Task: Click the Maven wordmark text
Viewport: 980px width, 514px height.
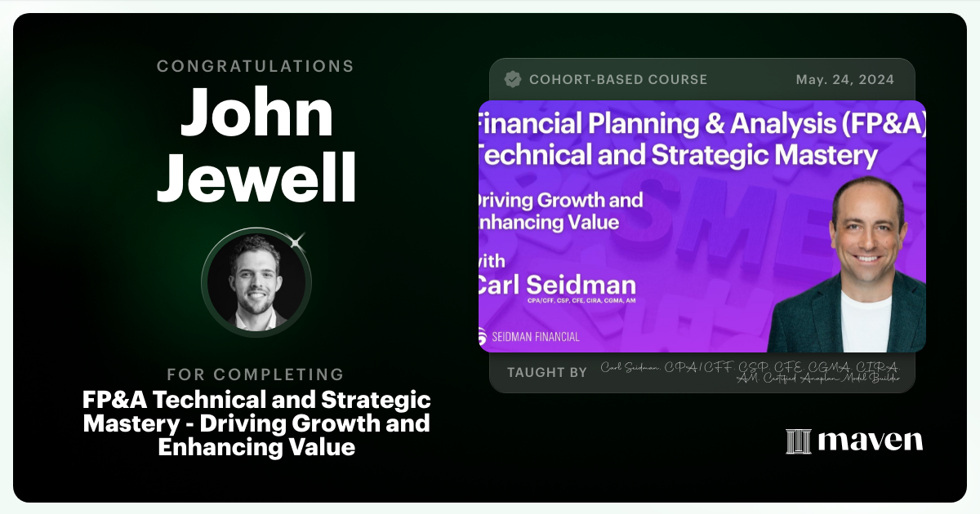Action: click(870, 441)
